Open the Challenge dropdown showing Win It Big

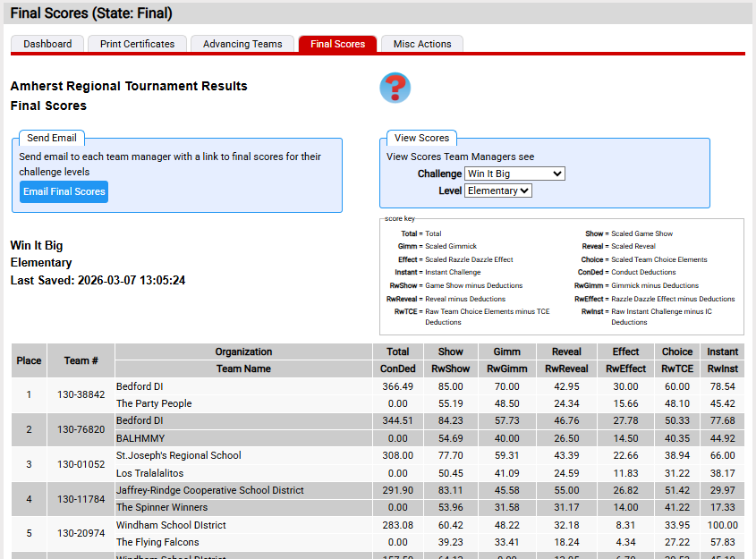tap(514, 174)
